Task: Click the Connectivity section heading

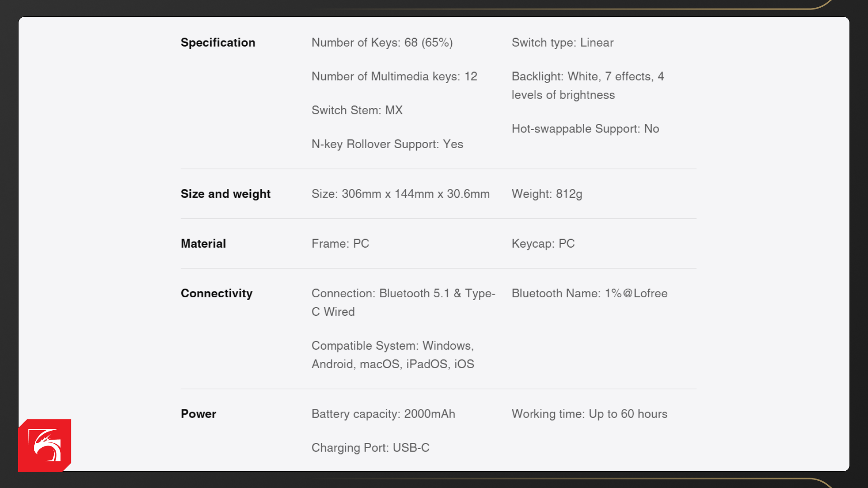Action: click(x=217, y=293)
